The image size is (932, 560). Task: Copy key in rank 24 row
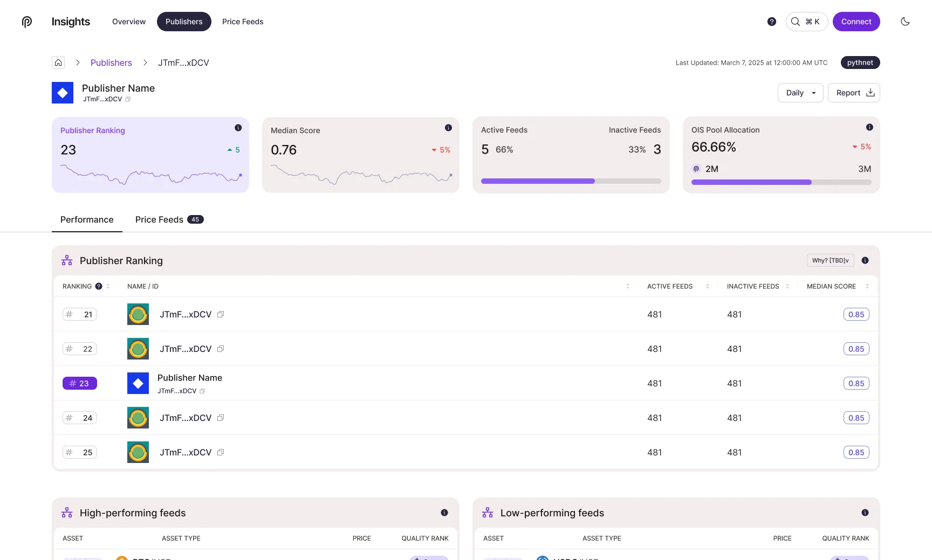click(221, 418)
